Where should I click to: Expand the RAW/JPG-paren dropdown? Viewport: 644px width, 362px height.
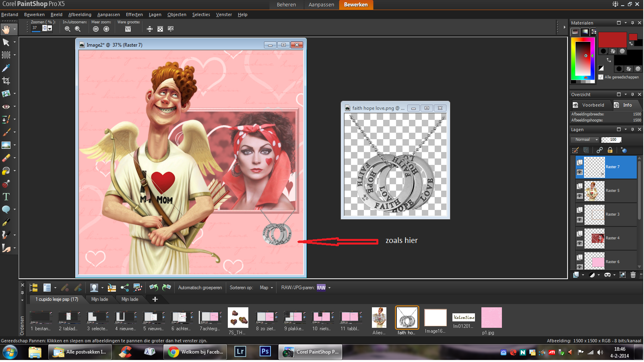coord(329,288)
